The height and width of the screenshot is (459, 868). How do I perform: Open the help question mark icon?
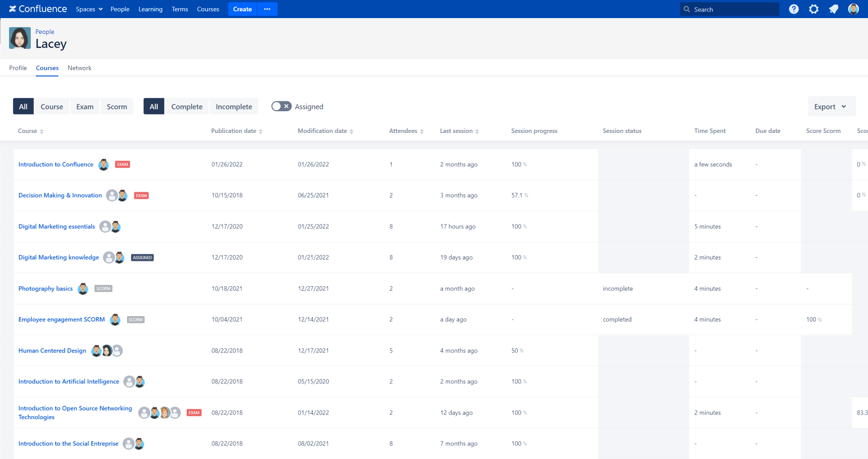coord(794,9)
